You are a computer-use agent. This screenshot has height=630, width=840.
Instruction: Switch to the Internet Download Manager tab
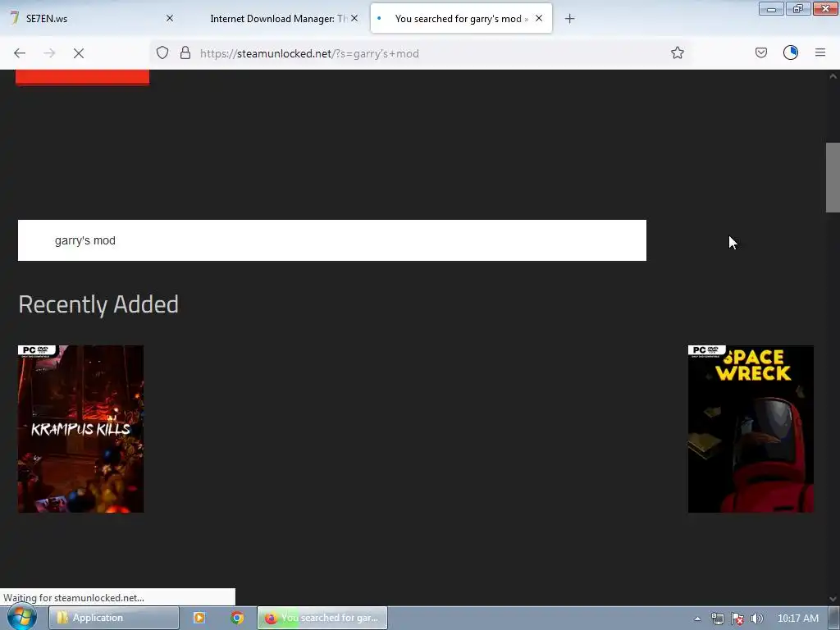click(276, 19)
